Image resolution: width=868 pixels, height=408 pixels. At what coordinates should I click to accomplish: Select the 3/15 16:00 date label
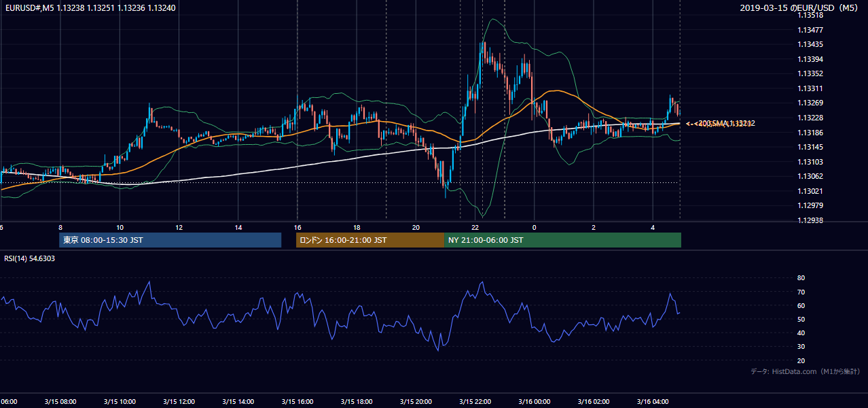297,401
